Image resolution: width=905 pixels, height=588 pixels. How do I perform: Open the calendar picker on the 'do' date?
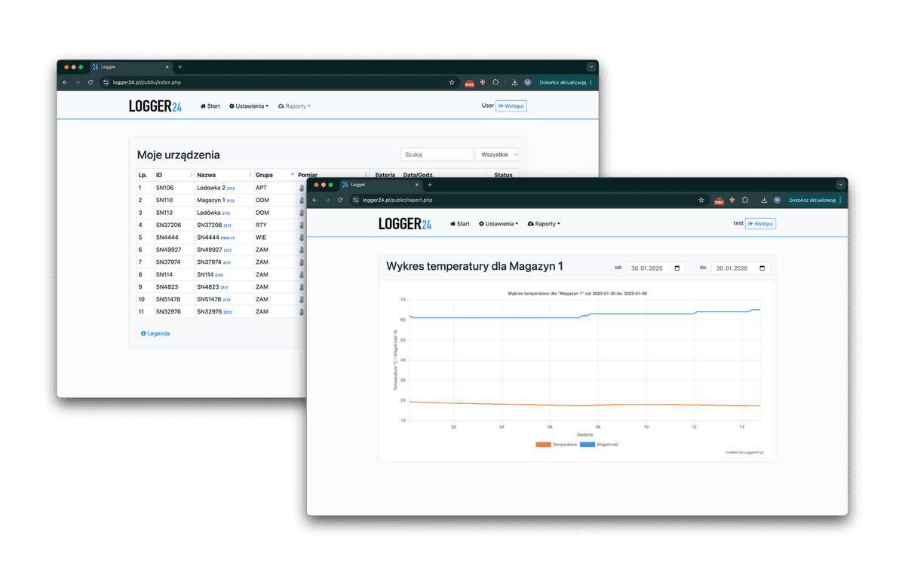coord(762,268)
